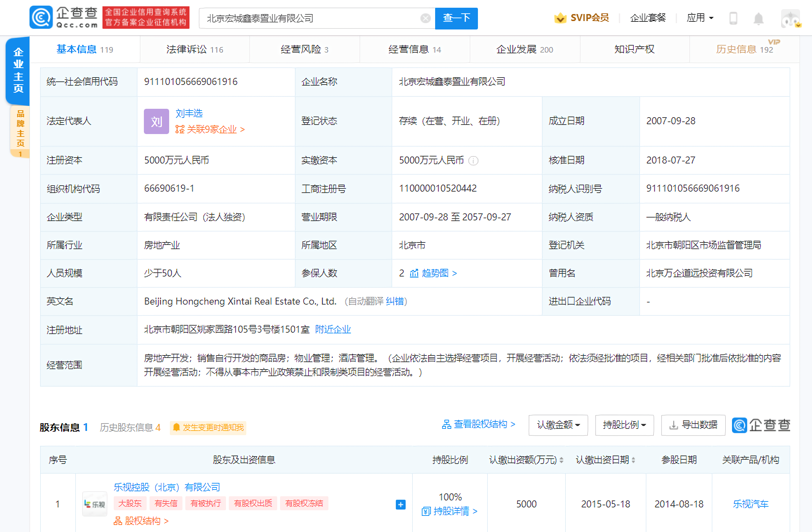Click the 有失信 tag
Viewport: 812px width, 532px height.
(166, 503)
